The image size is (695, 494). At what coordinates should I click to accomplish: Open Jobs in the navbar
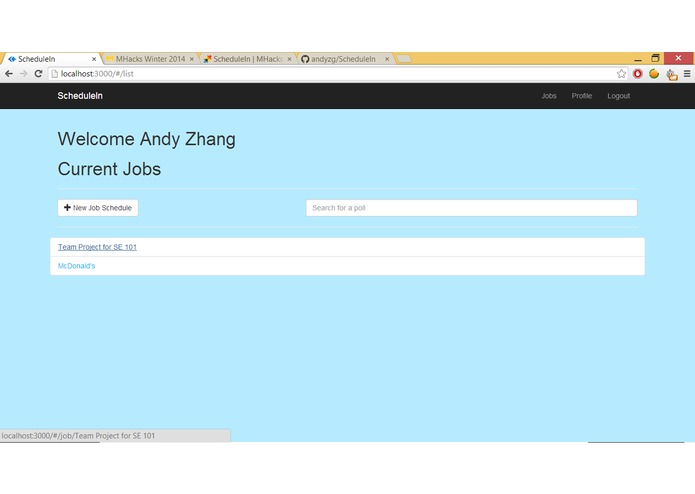pyautogui.click(x=549, y=96)
